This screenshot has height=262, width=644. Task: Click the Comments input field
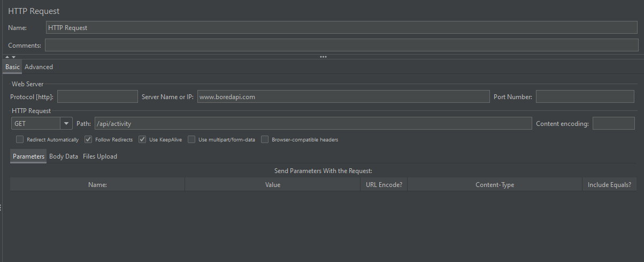click(341, 45)
